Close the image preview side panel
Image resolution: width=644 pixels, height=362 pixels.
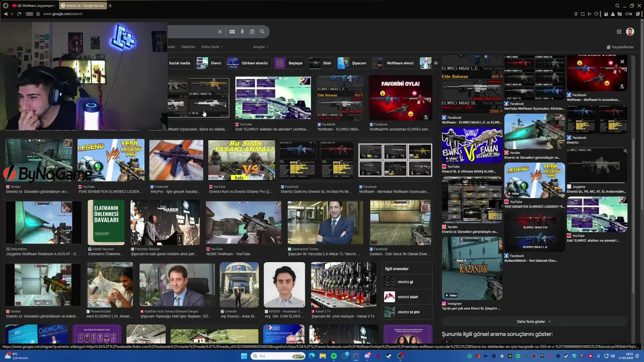coord(622,62)
